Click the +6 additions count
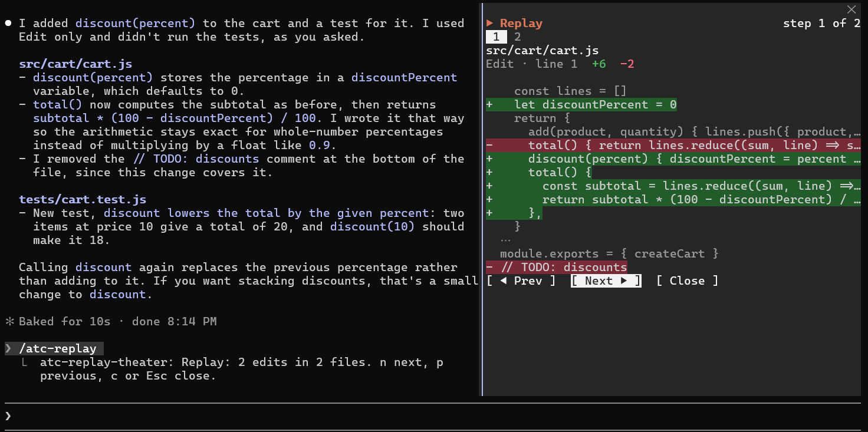 pyautogui.click(x=599, y=64)
